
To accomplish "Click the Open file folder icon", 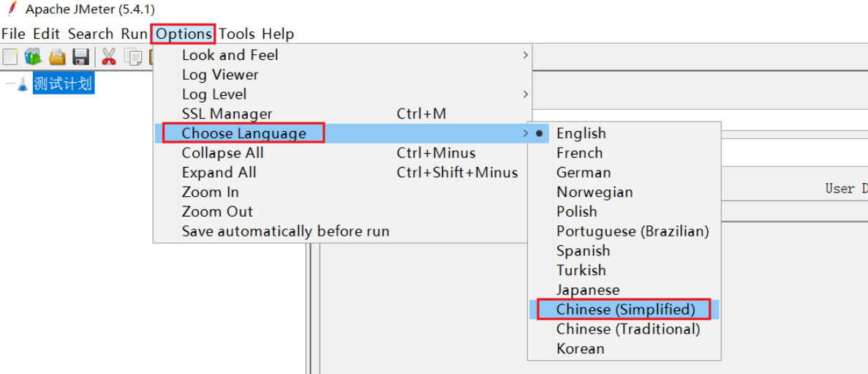I will click(x=57, y=56).
